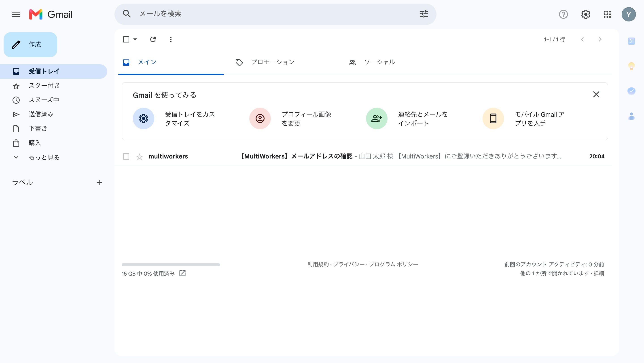The width and height of the screenshot is (644, 363).
Task: Close the Gmail を使ってみる panel
Action: coord(596,94)
